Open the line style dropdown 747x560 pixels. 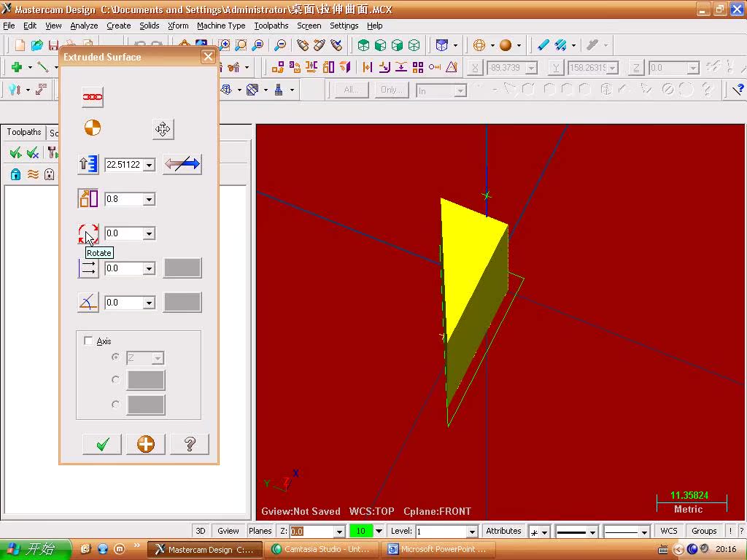click(592, 532)
